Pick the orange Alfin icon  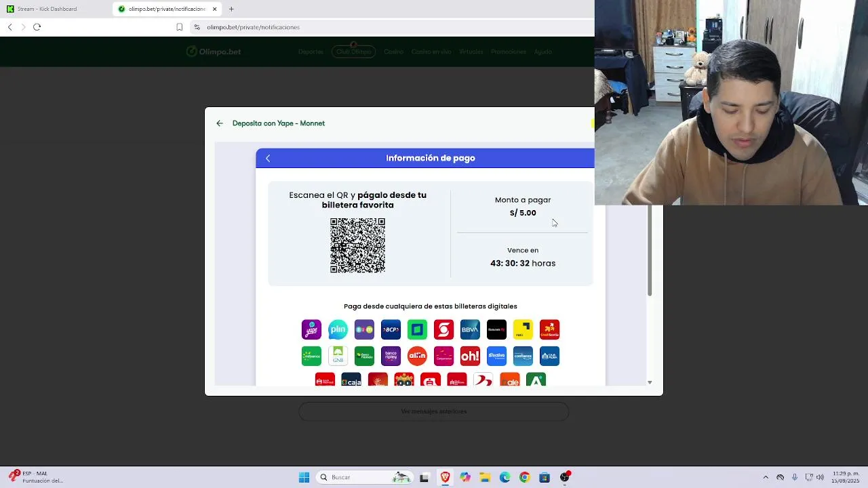(x=417, y=356)
